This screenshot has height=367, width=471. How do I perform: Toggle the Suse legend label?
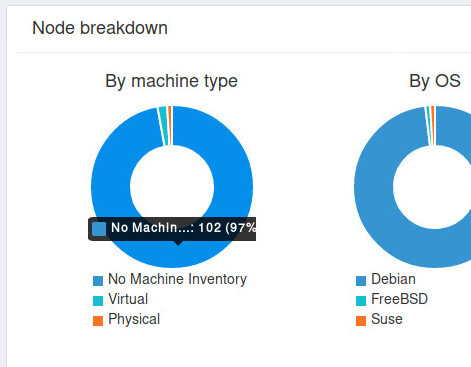[387, 319]
